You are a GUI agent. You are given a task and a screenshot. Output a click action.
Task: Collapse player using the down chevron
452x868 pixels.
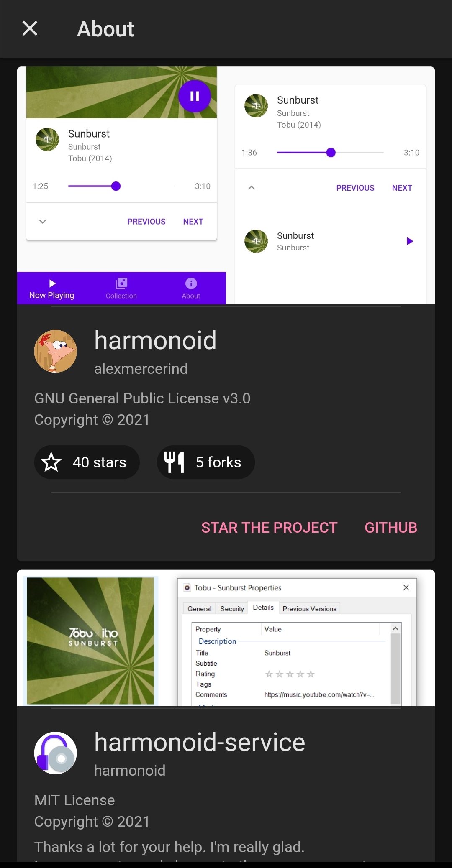[x=43, y=222]
